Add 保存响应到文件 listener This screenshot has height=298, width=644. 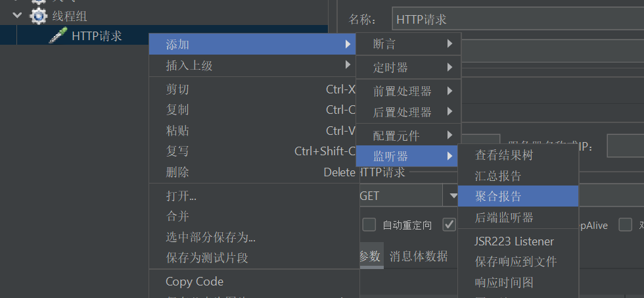[518, 261]
